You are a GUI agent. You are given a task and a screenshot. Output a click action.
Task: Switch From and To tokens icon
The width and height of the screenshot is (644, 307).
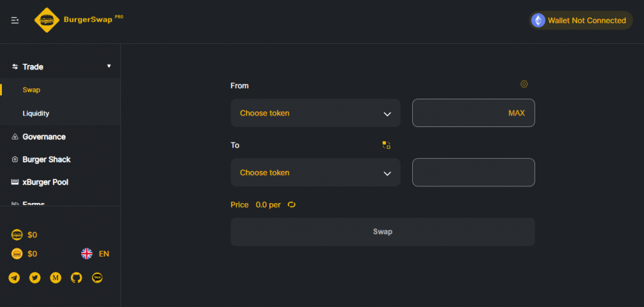(x=386, y=145)
